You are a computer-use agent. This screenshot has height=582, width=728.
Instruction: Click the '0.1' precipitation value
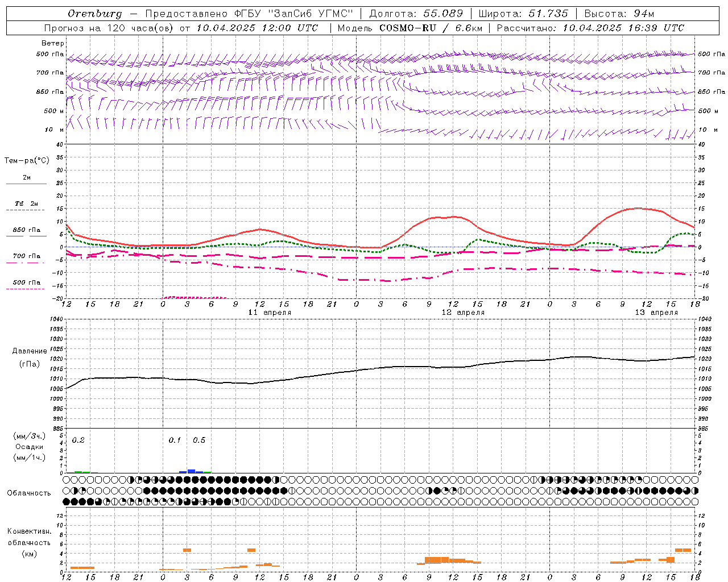pos(175,440)
